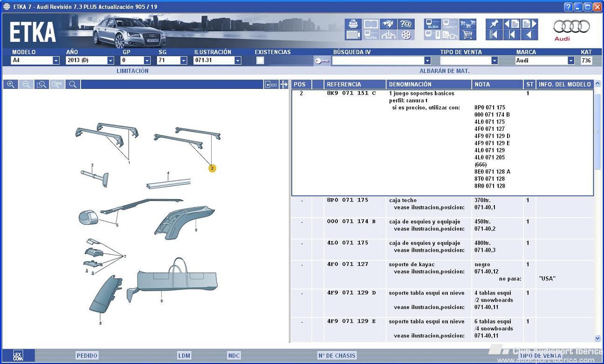Open the binoculars search tool
604x364 pixels.
click(388, 24)
